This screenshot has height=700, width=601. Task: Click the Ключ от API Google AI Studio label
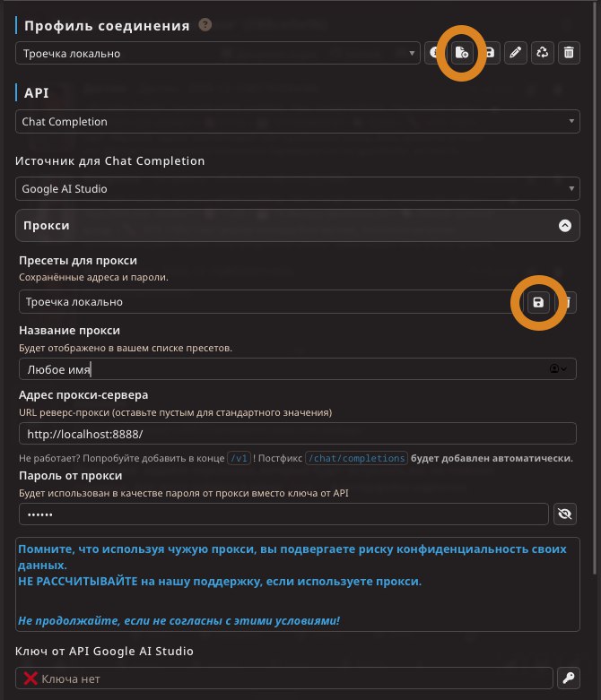pos(104,652)
